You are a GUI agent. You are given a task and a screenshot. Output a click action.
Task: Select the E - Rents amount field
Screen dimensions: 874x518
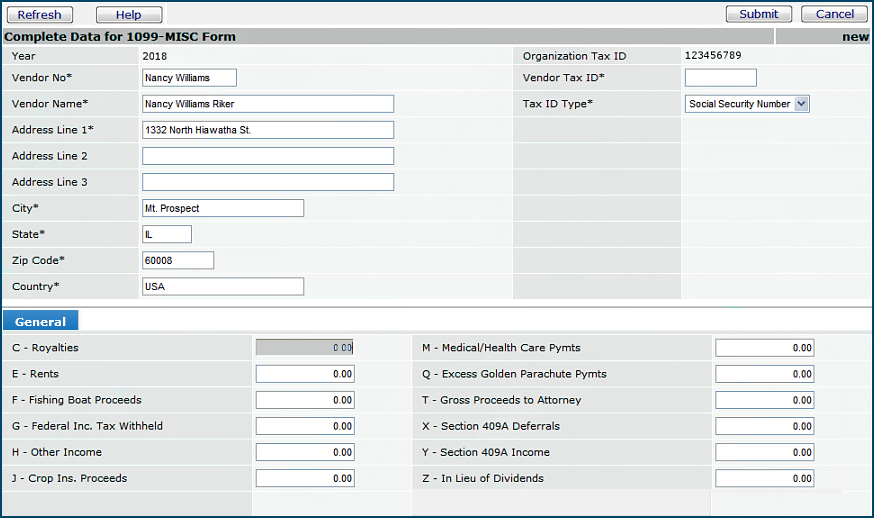click(305, 374)
